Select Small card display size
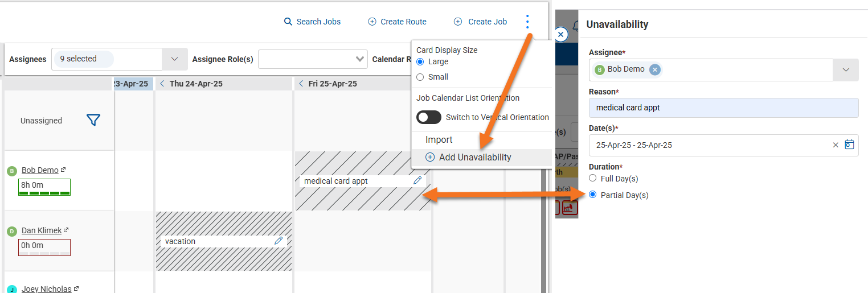This screenshot has height=293, width=868. [x=420, y=77]
